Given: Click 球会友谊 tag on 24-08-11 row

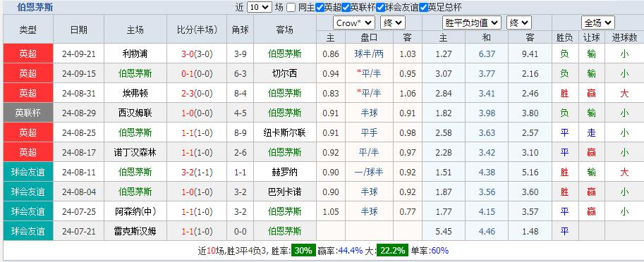Looking at the screenshot, I should coord(28,172).
